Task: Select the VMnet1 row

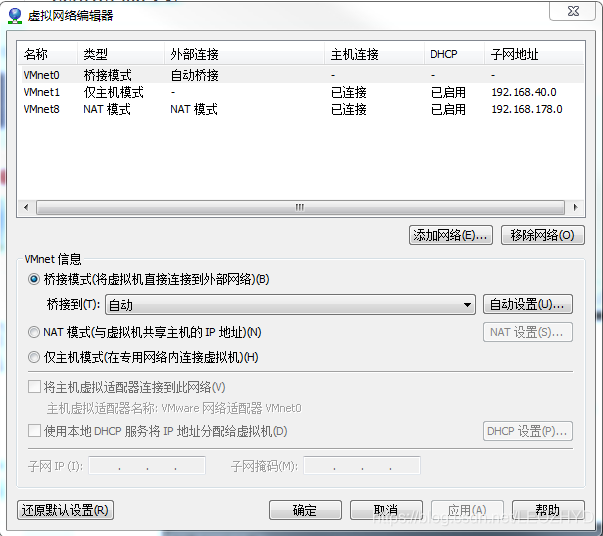Action: click(301, 92)
